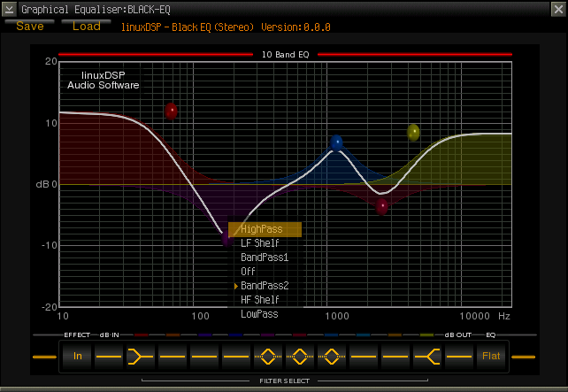The height and width of the screenshot is (392, 568).
Task: Select the yellow high-shelf node on the graph
Action: click(x=413, y=133)
